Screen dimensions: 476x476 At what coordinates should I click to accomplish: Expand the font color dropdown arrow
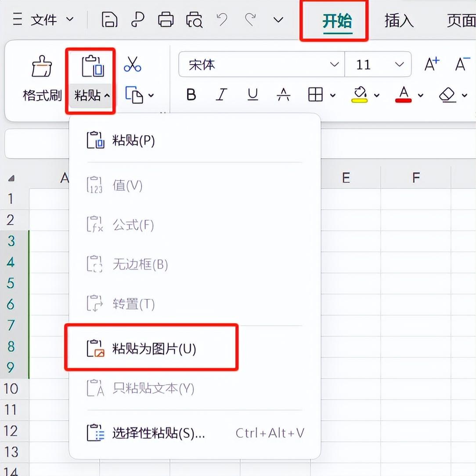click(420, 95)
